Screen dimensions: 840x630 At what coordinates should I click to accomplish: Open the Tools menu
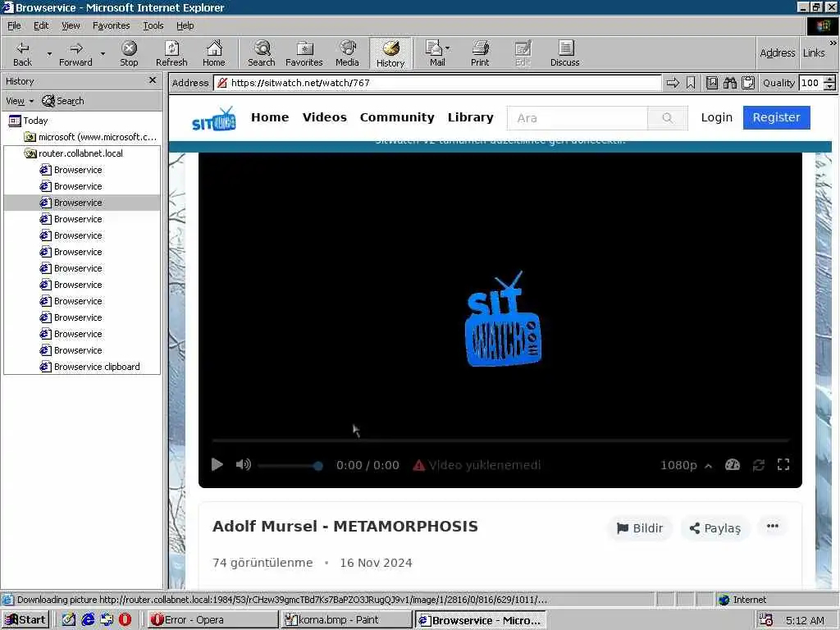tap(153, 25)
